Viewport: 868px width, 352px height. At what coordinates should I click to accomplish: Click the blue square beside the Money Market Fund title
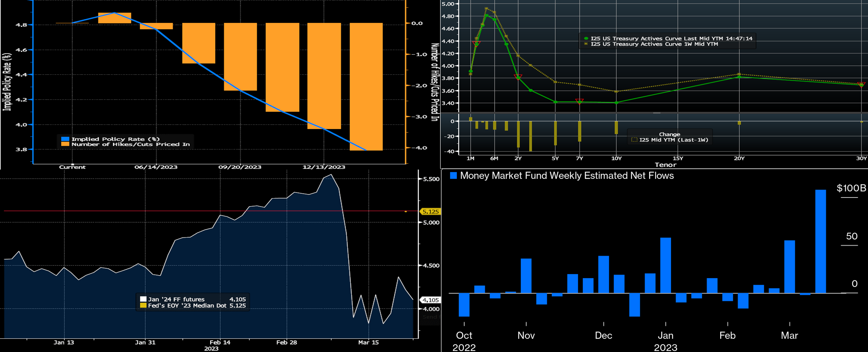click(453, 176)
